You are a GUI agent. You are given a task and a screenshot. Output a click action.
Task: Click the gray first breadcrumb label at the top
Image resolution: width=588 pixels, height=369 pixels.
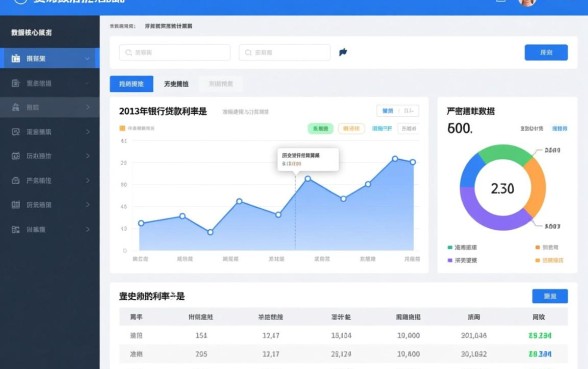click(122, 26)
